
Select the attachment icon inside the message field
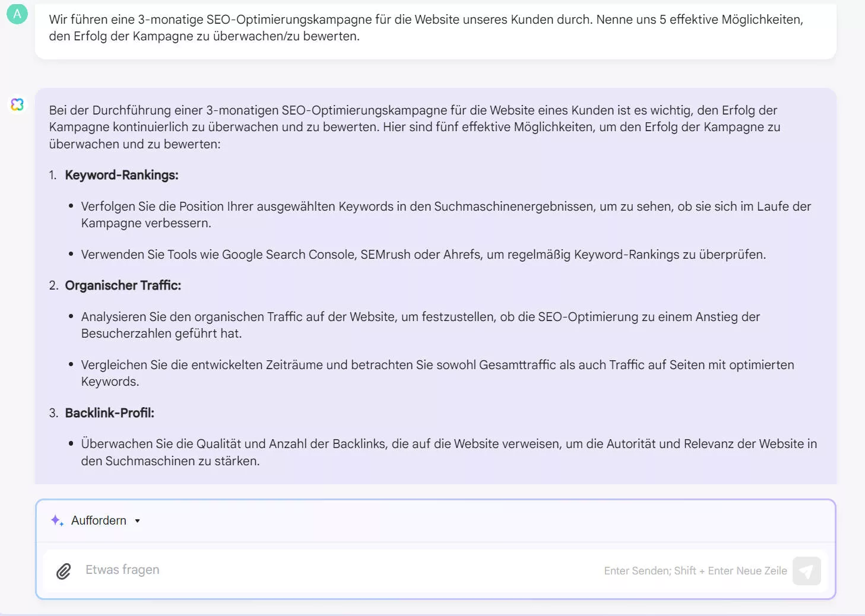pyautogui.click(x=63, y=570)
